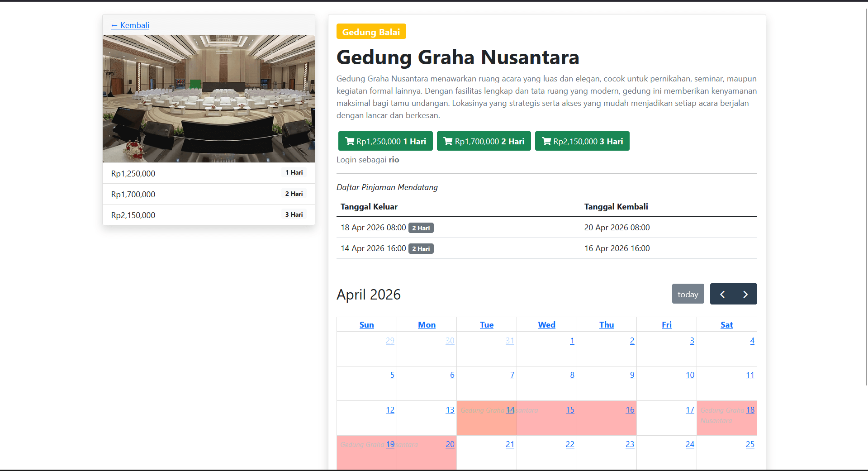The height and width of the screenshot is (471, 868).
Task: Click the 2 Hari badge in price list
Action: point(294,194)
